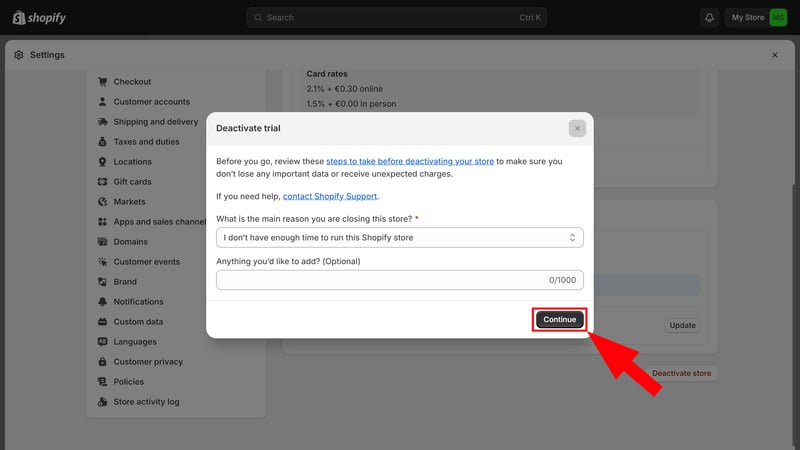Viewport: 800px width, 450px height.
Task: Focus the top Search bar
Action: (x=396, y=17)
